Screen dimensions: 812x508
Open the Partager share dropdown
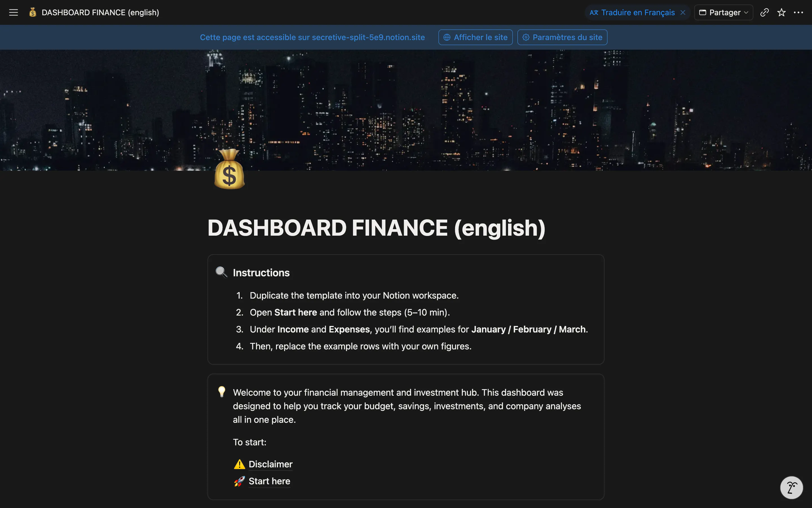[x=723, y=12]
